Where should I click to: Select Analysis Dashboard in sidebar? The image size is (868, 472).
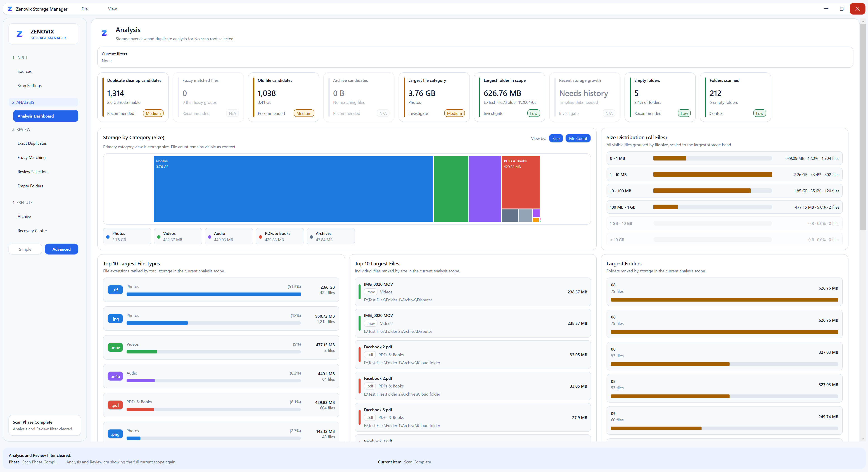45,116
